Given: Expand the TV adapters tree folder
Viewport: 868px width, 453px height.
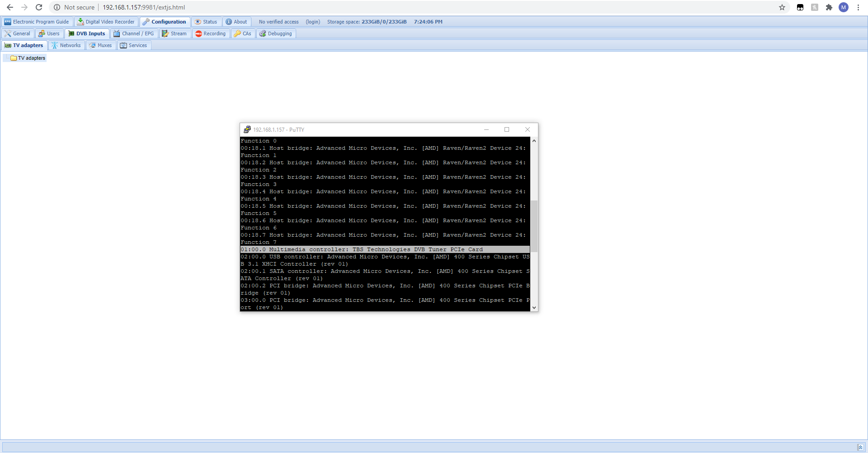Looking at the screenshot, I should 6,58.
